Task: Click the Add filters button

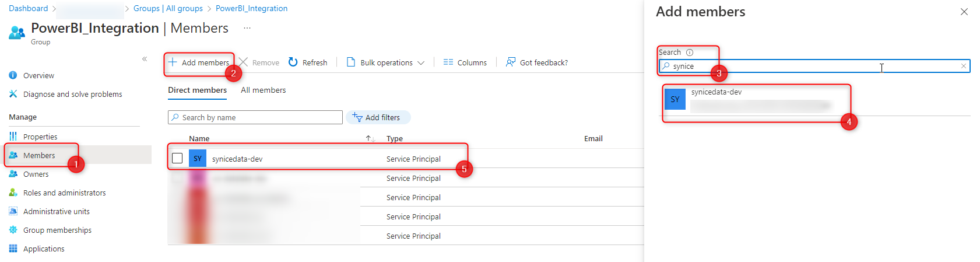Action: tap(378, 117)
